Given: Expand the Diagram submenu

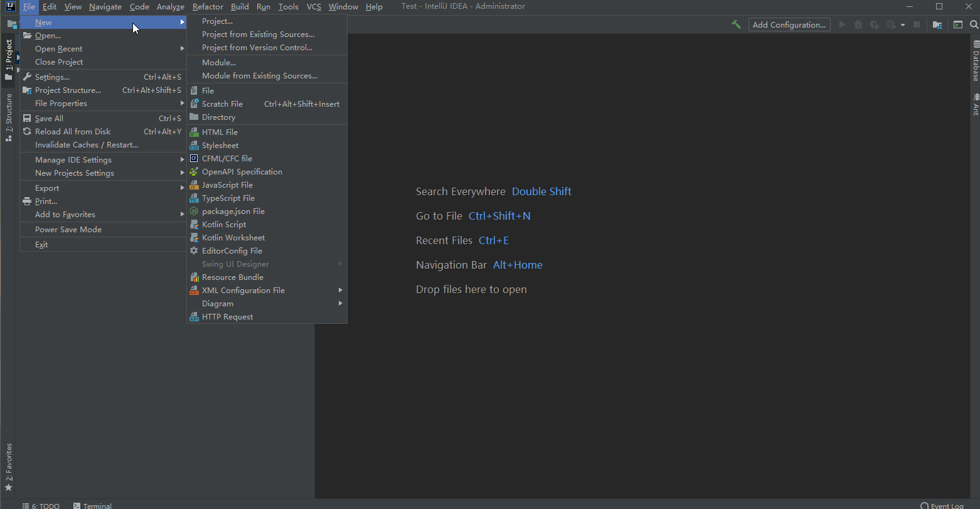Looking at the screenshot, I should [267, 304].
